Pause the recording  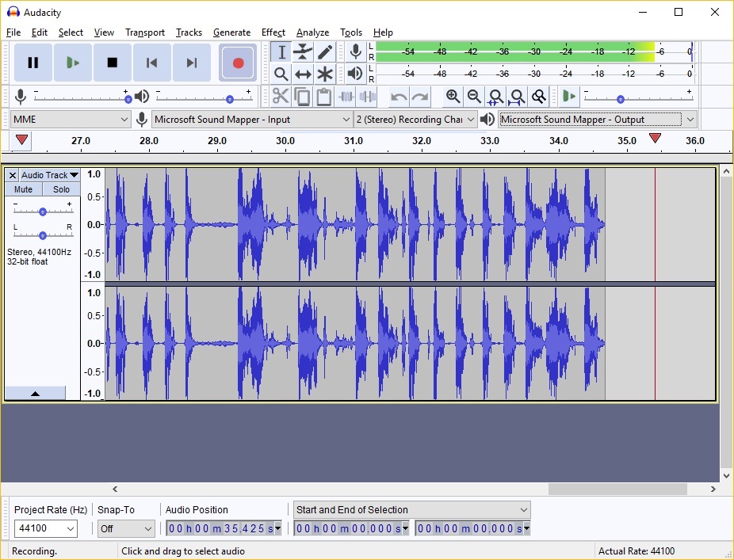(33, 63)
